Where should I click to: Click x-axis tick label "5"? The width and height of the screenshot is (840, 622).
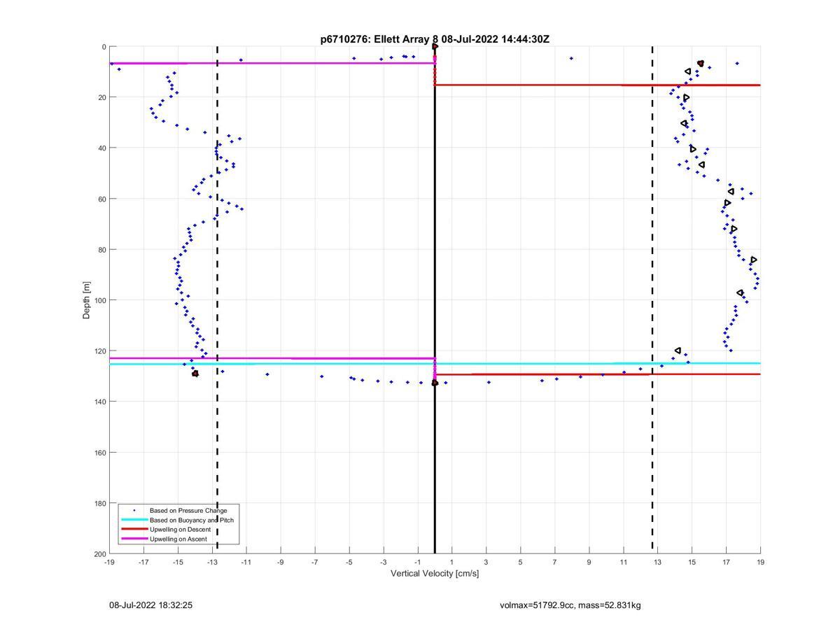coord(521,562)
